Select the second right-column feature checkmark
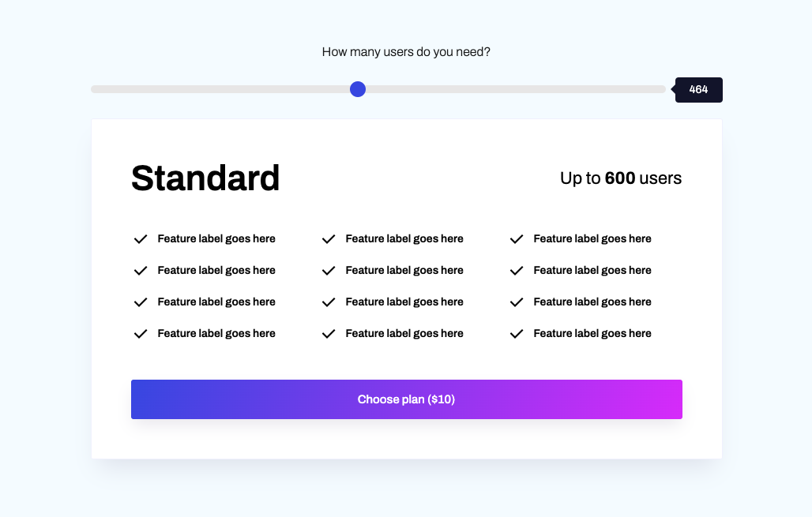This screenshot has width=812, height=517. [517, 270]
